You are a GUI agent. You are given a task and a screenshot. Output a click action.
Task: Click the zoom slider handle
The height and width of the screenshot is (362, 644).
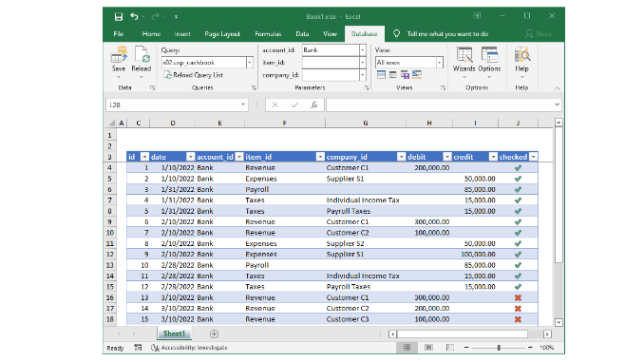[x=499, y=348]
